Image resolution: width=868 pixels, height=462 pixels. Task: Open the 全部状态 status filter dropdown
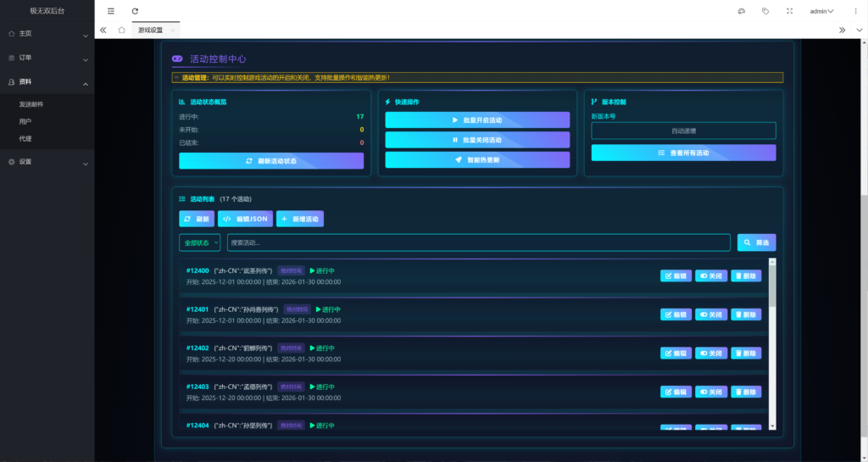click(x=200, y=242)
